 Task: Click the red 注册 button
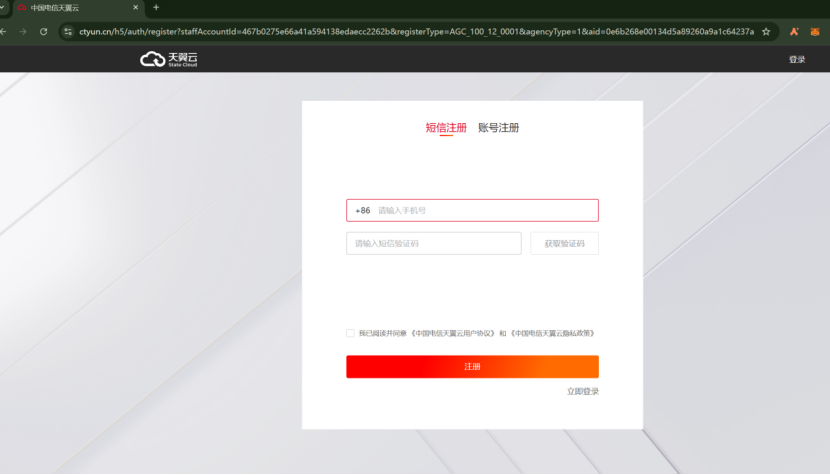pyautogui.click(x=472, y=366)
